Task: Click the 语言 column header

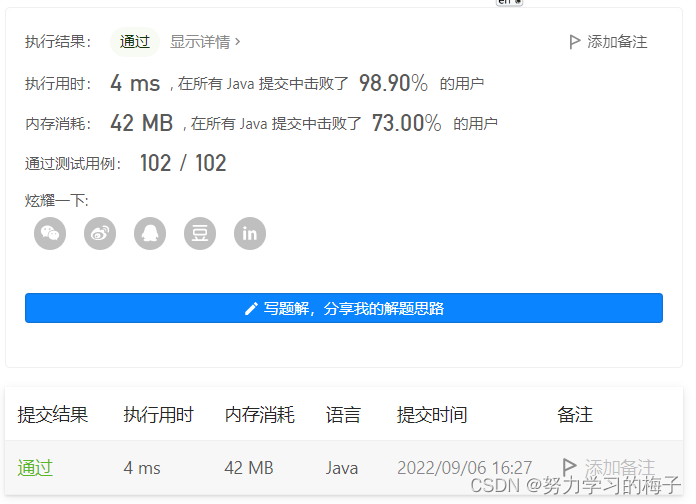Action: point(343,415)
